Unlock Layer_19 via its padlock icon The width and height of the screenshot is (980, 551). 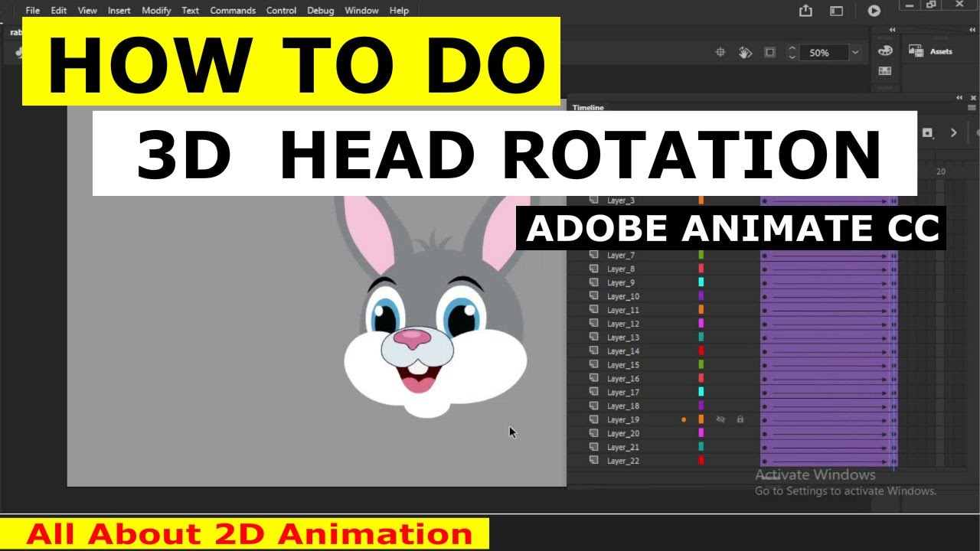point(740,419)
